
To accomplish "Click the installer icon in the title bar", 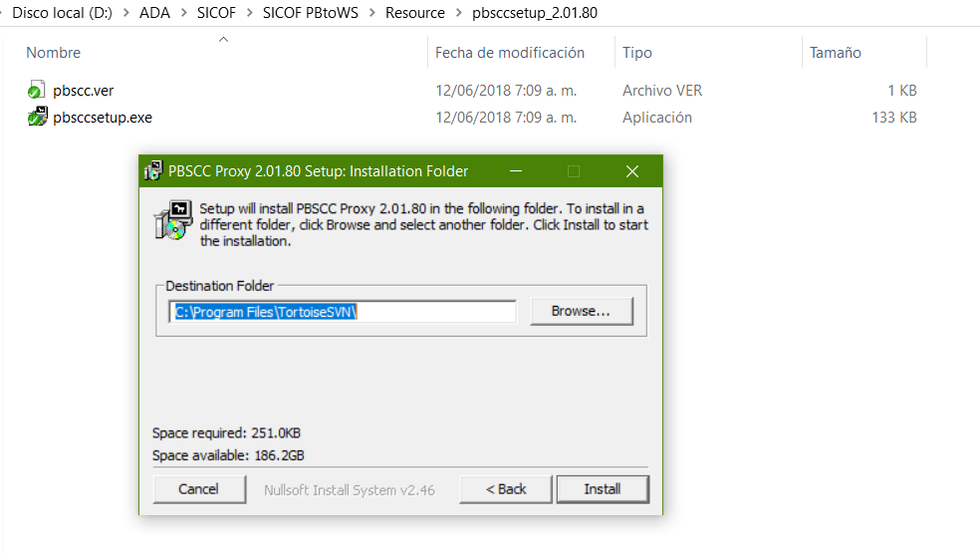I will (153, 171).
